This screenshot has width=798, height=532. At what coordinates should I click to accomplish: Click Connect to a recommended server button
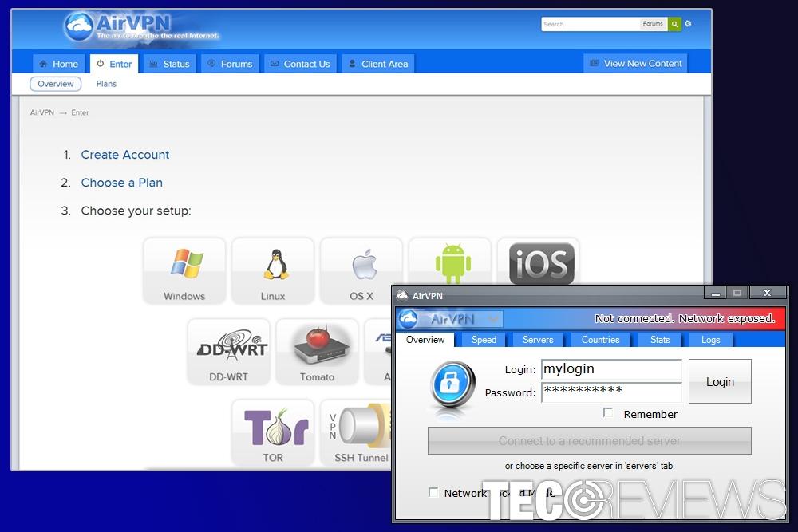590,440
